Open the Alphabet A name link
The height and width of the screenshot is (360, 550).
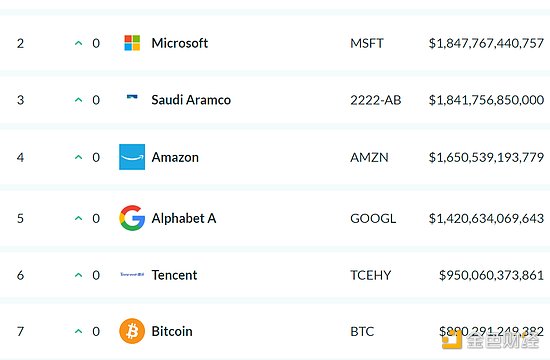coord(184,218)
